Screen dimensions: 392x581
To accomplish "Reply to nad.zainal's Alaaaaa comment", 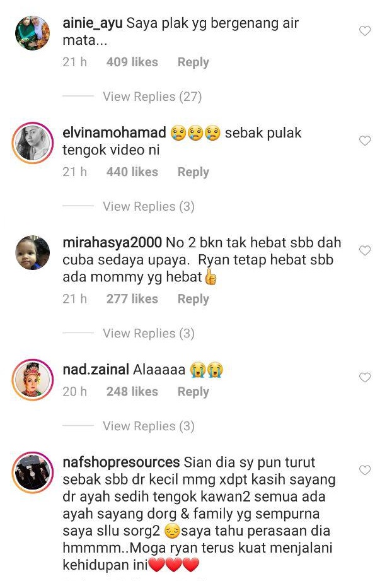I will point(193,391).
